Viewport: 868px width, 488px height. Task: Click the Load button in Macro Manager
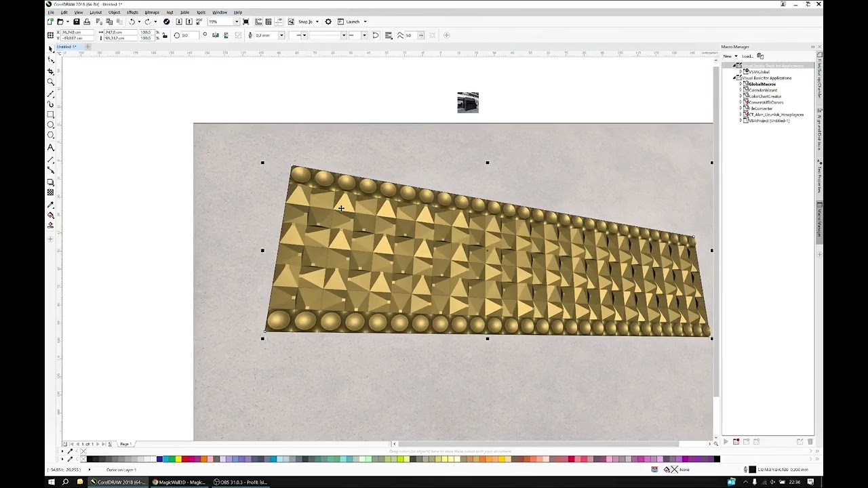[x=747, y=56]
